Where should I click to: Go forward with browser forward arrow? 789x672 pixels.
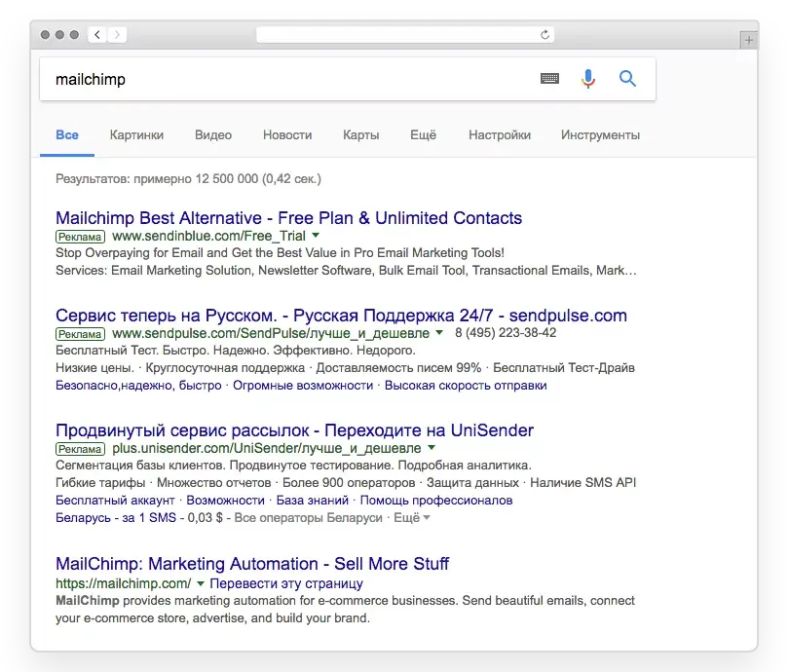(x=117, y=35)
